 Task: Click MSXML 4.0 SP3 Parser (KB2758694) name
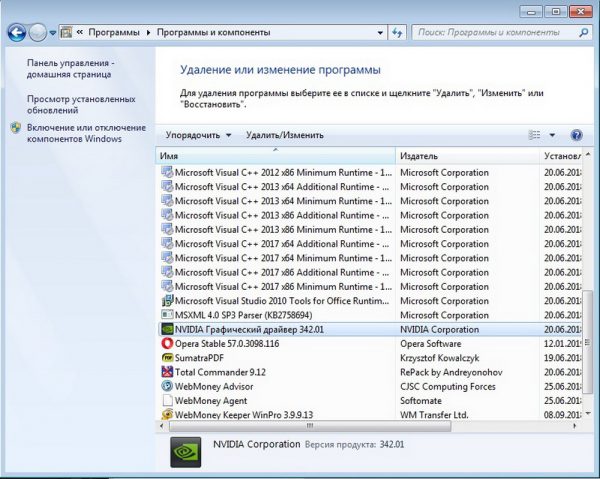(243, 315)
